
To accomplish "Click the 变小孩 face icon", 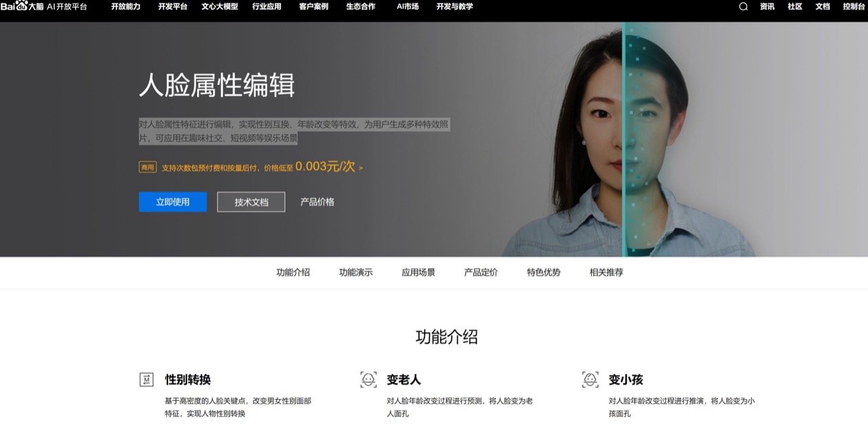I will pyautogui.click(x=590, y=380).
